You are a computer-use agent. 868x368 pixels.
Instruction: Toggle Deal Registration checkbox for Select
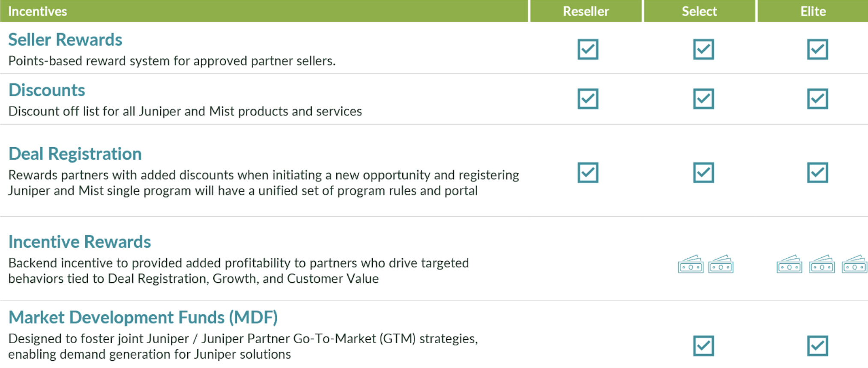[x=703, y=173]
